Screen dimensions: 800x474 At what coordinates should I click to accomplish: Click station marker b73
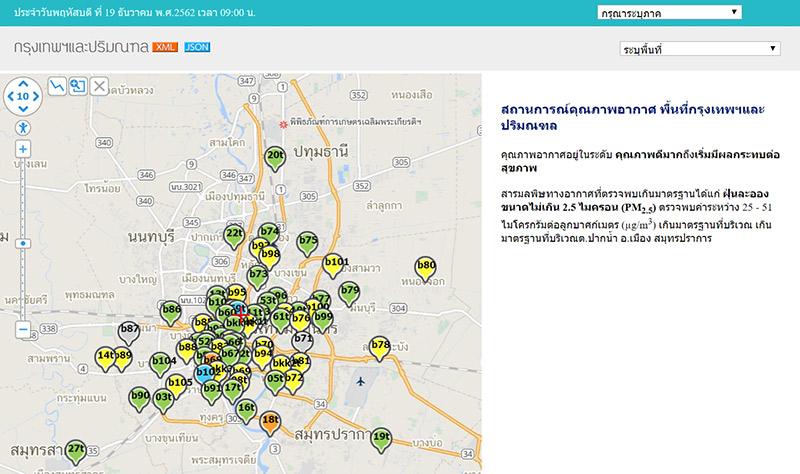click(x=258, y=278)
